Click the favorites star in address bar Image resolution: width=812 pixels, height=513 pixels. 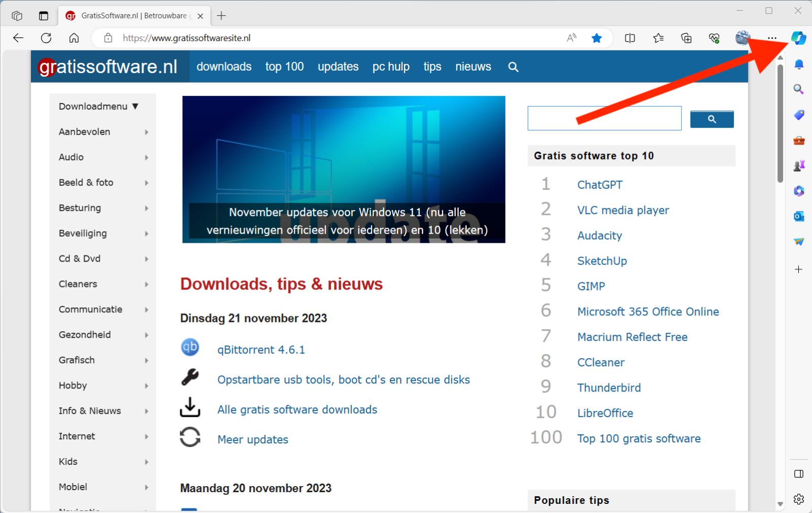click(x=597, y=38)
